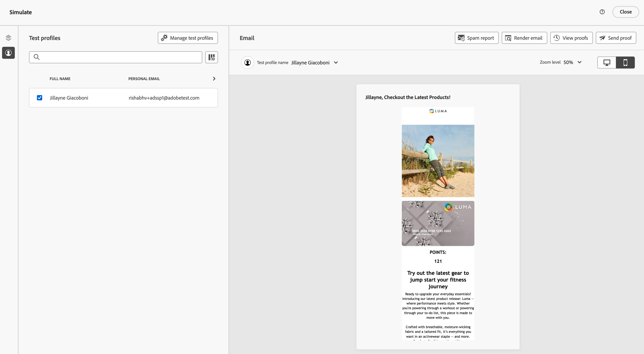This screenshot has height=354, width=644.
Task: Open View proofs
Action: (571, 38)
